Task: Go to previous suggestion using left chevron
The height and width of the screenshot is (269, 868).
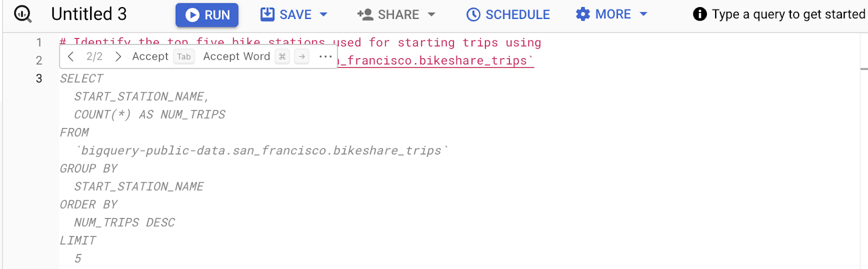Action: pyautogui.click(x=71, y=56)
